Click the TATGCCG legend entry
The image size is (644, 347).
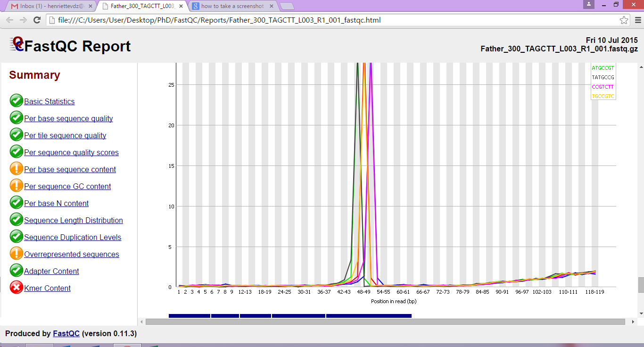pos(603,77)
